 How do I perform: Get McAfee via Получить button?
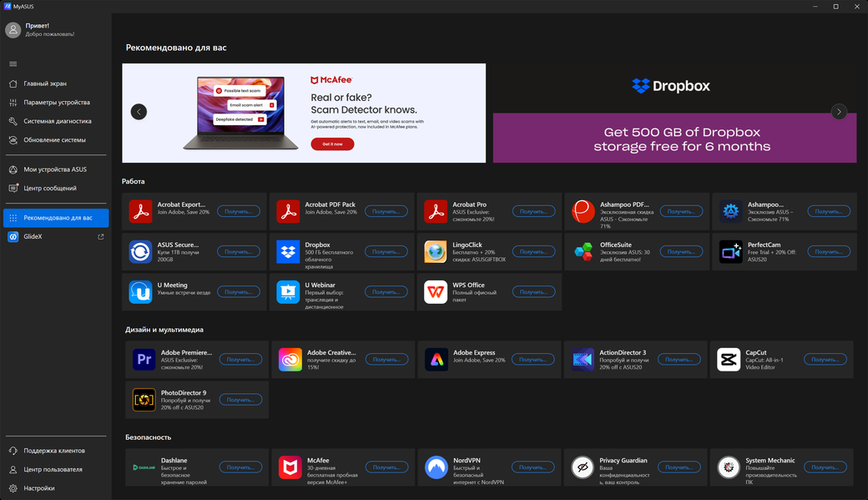pyautogui.click(x=387, y=467)
